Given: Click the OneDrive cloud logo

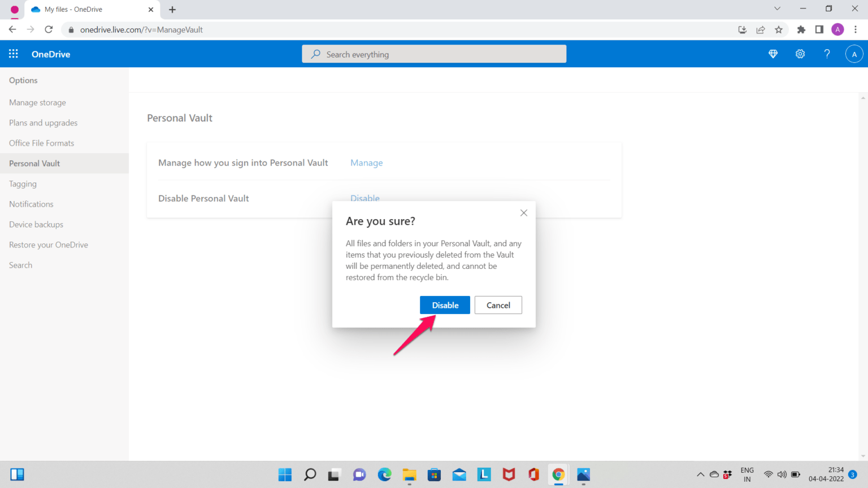Looking at the screenshot, I should coord(50,54).
